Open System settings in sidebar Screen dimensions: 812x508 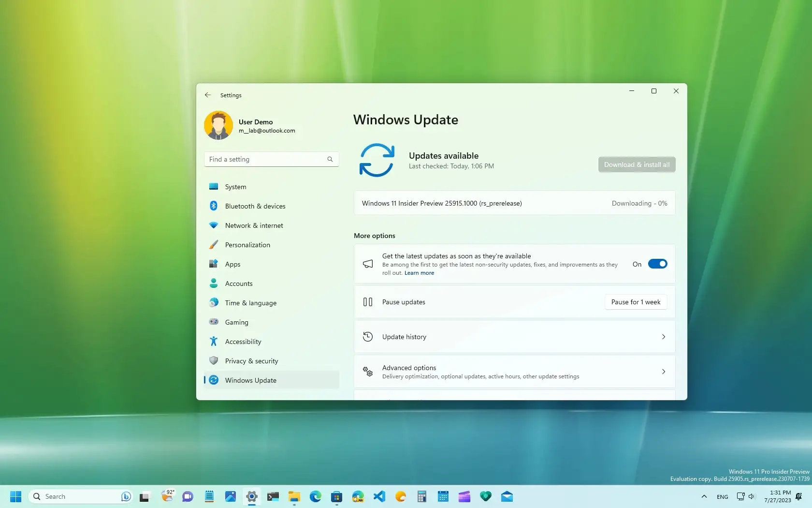tap(271, 187)
